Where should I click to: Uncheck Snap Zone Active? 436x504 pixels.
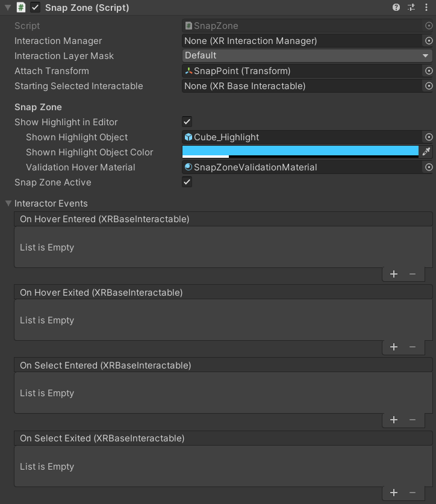tap(187, 182)
